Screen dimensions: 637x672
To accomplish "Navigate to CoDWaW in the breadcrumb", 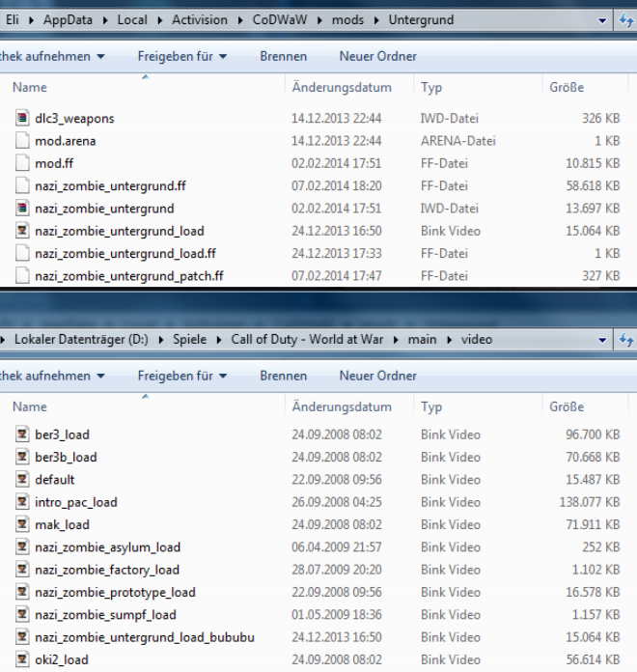I will tap(280, 20).
